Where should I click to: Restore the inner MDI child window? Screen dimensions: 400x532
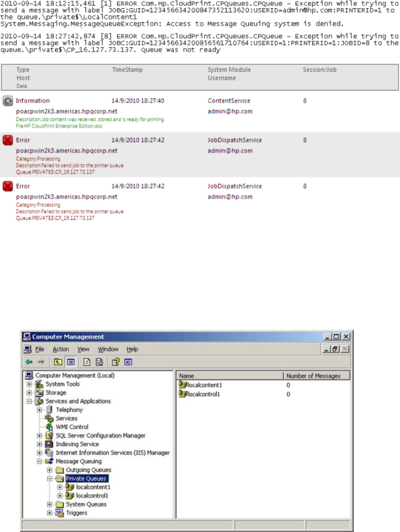pyautogui.click(x=336, y=349)
